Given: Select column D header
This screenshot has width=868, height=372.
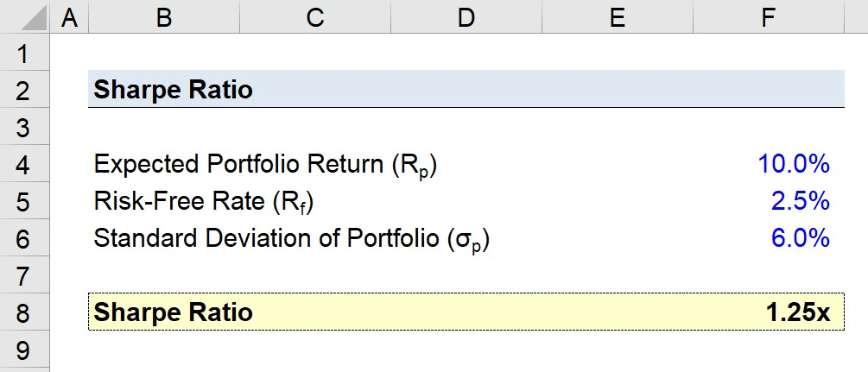Looking at the screenshot, I should coord(466,16).
